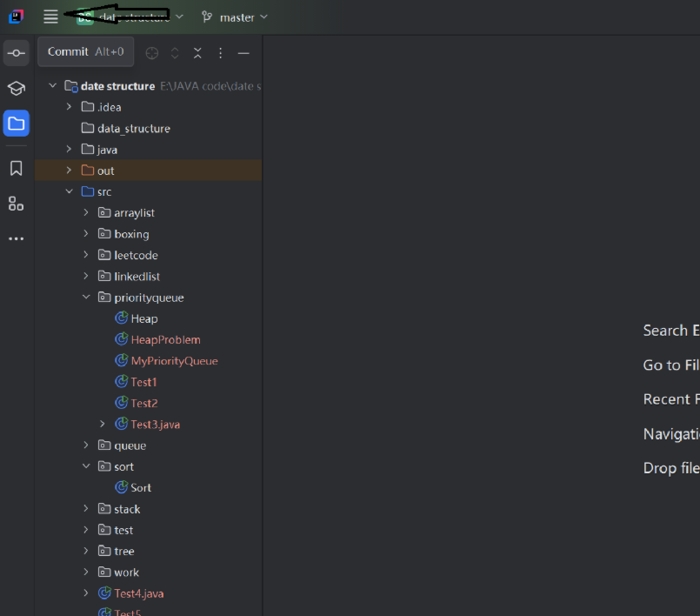Select the test package row
This screenshot has height=616, width=700.
[x=148, y=530]
